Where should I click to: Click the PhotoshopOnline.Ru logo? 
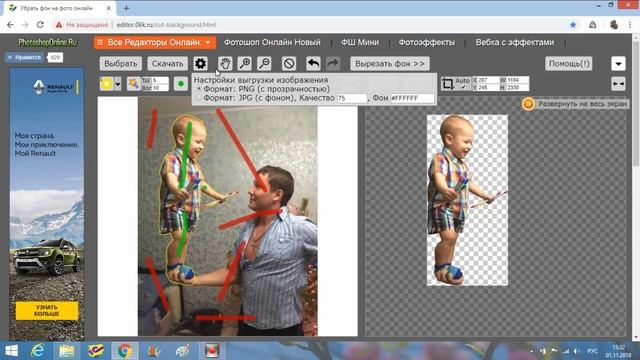pyautogui.click(x=48, y=42)
